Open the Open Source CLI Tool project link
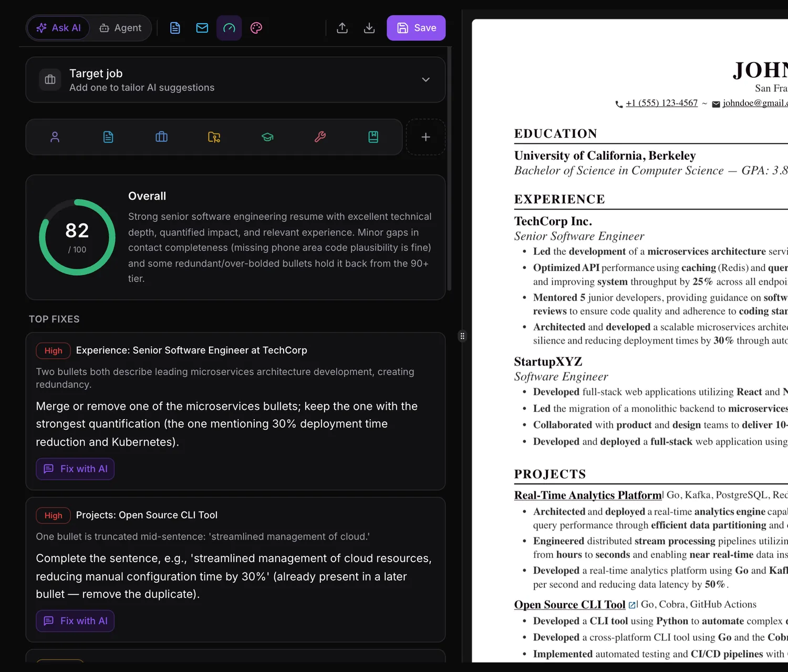This screenshot has height=672, width=788. pos(570,604)
